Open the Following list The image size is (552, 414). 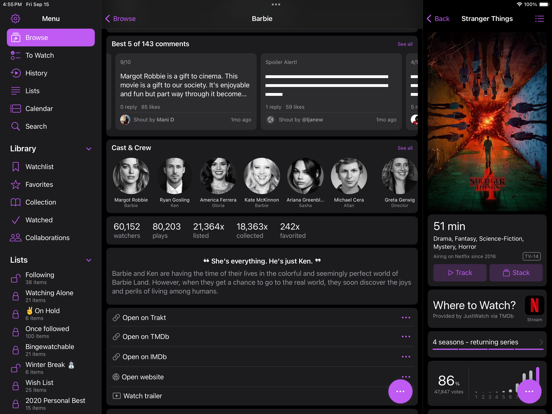coord(51,278)
